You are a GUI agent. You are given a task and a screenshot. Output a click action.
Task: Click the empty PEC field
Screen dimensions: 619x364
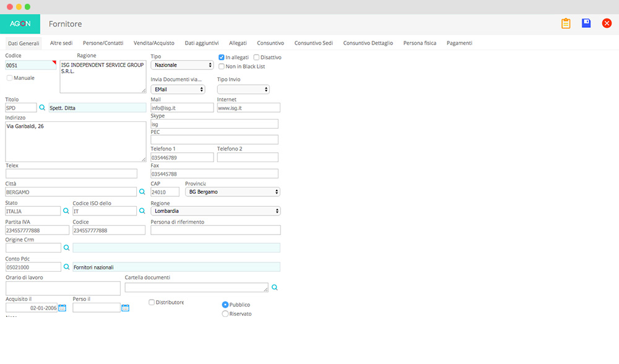click(x=214, y=140)
